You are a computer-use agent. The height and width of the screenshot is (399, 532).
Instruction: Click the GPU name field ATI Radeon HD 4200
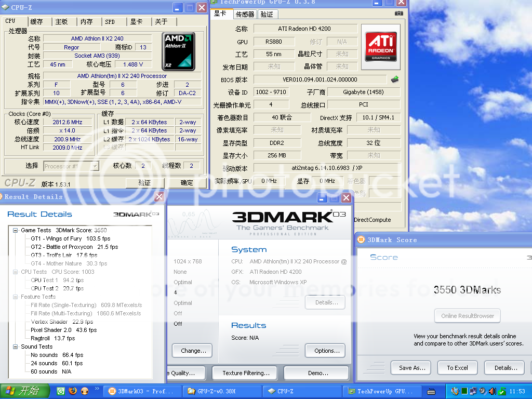coord(305,29)
